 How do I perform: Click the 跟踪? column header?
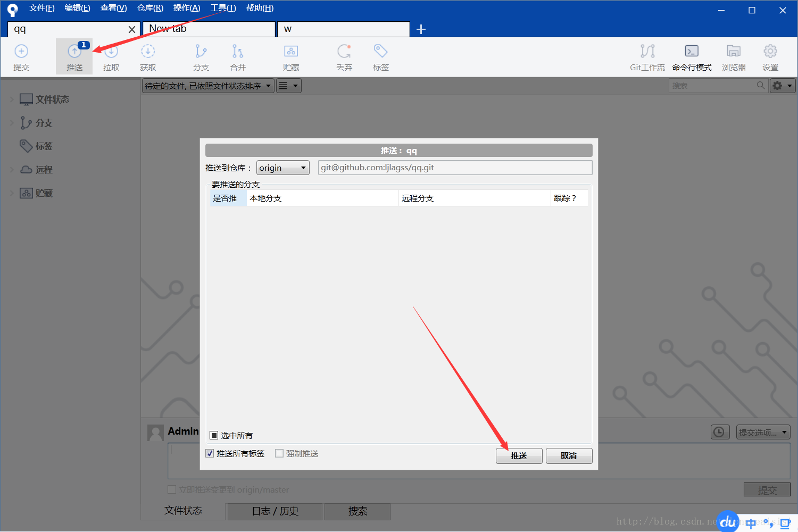pyautogui.click(x=569, y=198)
